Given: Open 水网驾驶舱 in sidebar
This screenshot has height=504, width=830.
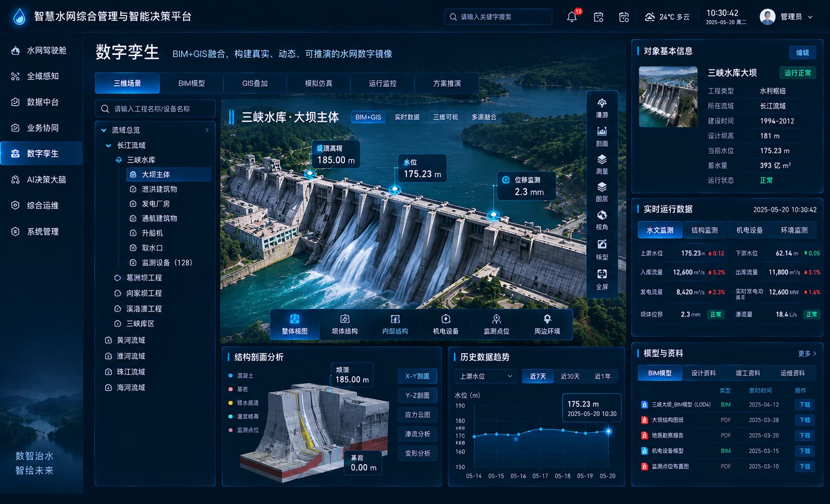Looking at the screenshot, I should tap(41, 51).
